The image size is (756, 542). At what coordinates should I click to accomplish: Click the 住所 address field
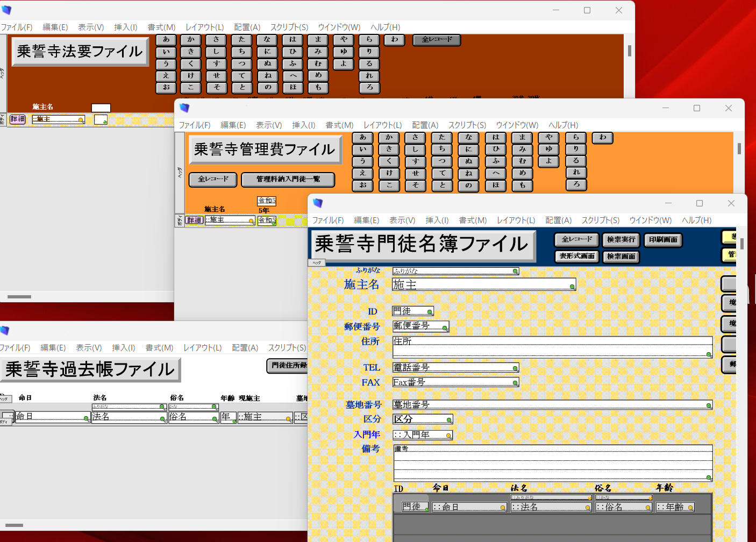coord(553,347)
